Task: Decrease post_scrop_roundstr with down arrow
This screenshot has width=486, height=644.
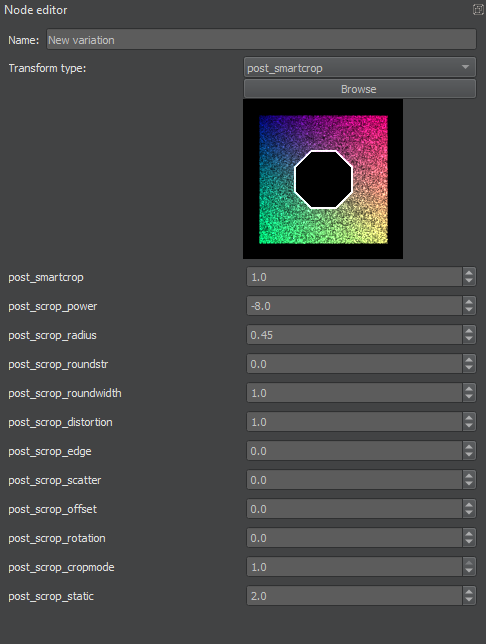Action: (469, 368)
